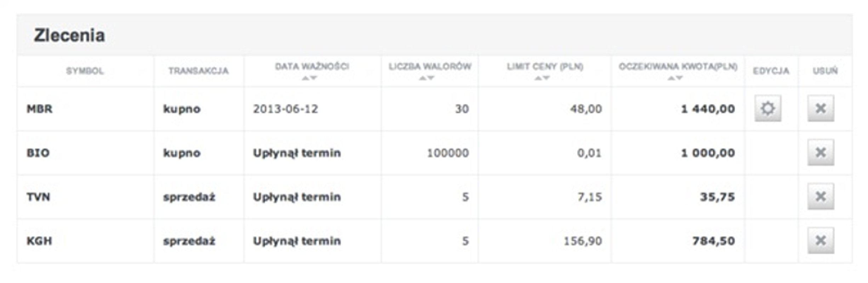Click the date 2013-06-12
Screen dimensions: 868x283
[x=285, y=109]
